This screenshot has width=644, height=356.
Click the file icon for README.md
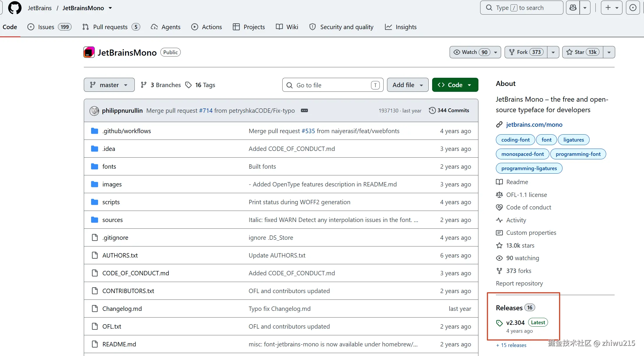click(95, 344)
